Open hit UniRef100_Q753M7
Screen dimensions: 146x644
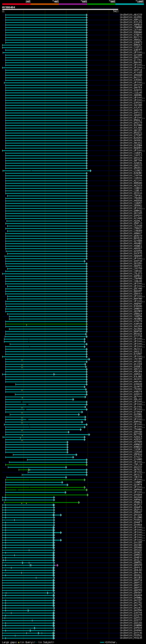click(131, 135)
